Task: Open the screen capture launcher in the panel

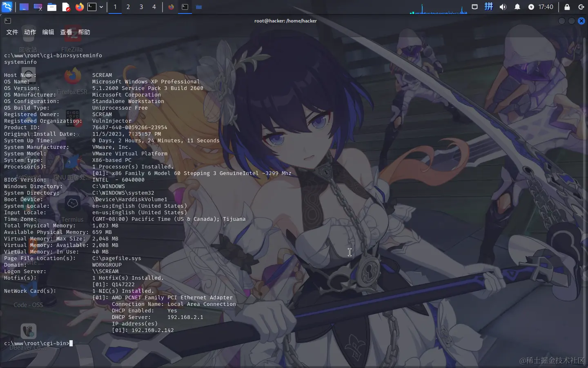Action: [38, 7]
